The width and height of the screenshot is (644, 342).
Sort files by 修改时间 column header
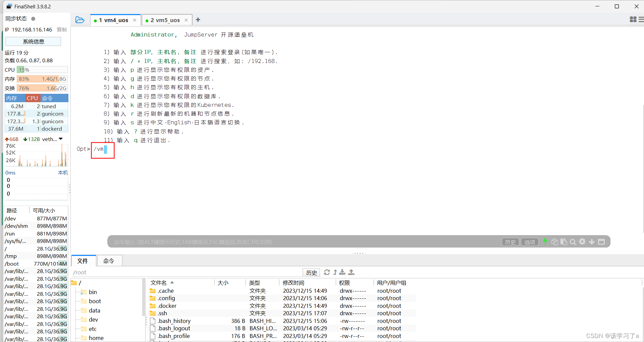[308, 283]
